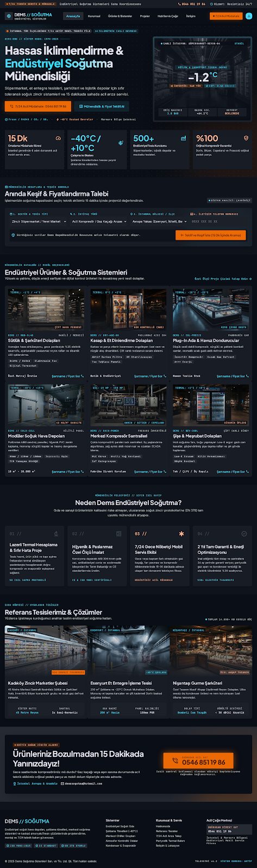Open the Modüler Soğuk Hava Depoları image

click(46, 405)
